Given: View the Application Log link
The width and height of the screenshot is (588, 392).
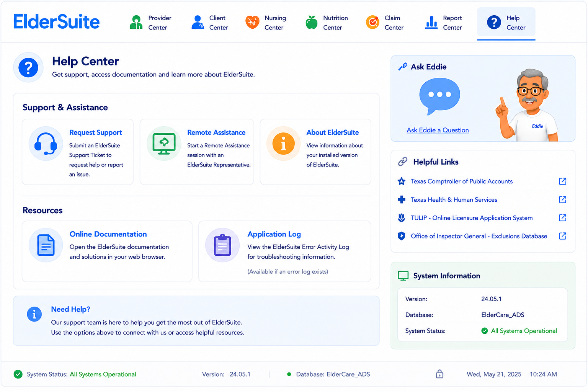Looking at the screenshot, I should point(274,234).
